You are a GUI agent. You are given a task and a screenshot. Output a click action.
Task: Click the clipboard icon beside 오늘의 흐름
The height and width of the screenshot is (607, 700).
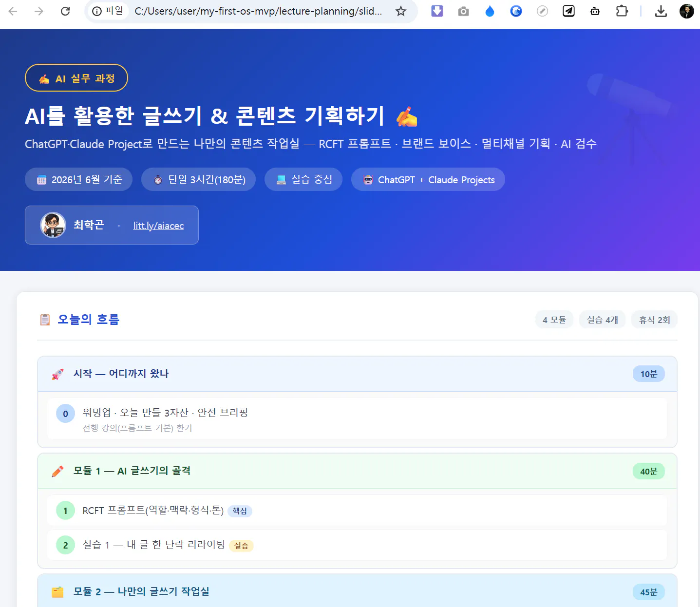[x=45, y=320]
